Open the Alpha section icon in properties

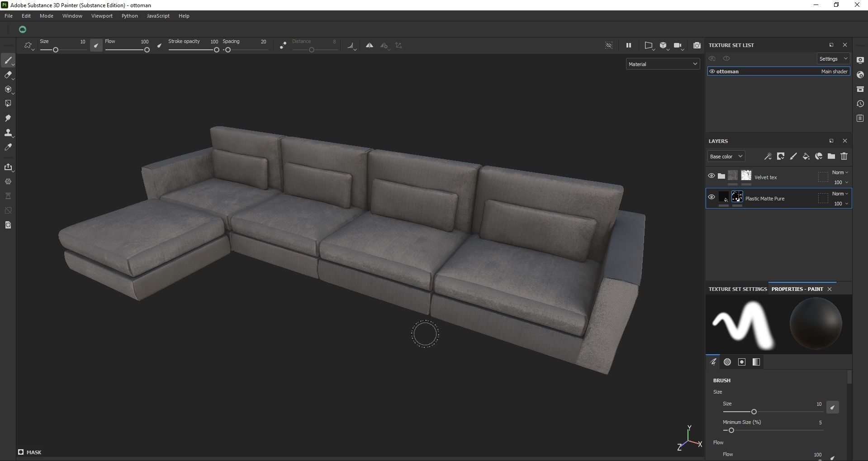727,362
